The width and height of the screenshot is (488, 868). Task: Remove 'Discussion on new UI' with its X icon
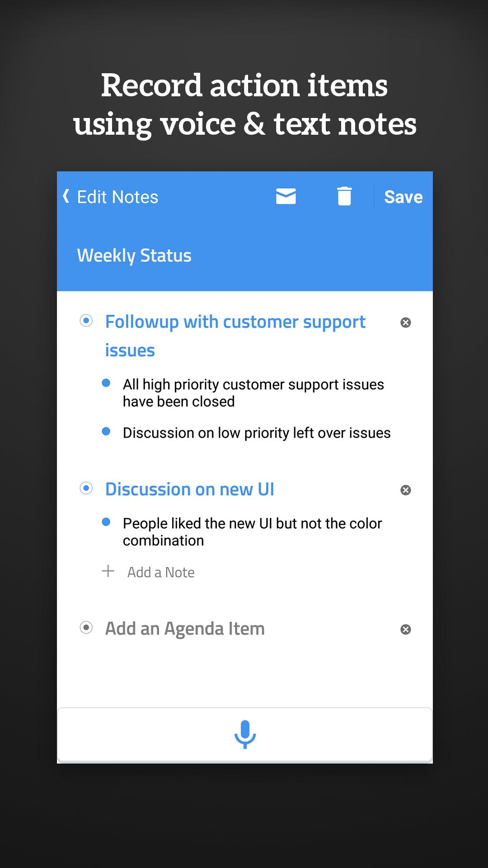pos(405,490)
